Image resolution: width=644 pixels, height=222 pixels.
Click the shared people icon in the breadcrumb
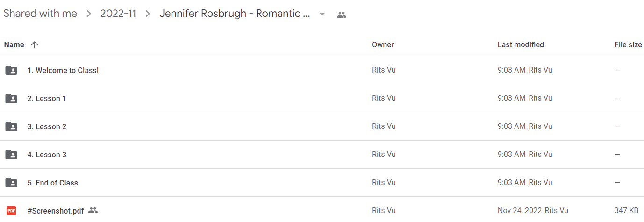pyautogui.click(x=342, y=15)
